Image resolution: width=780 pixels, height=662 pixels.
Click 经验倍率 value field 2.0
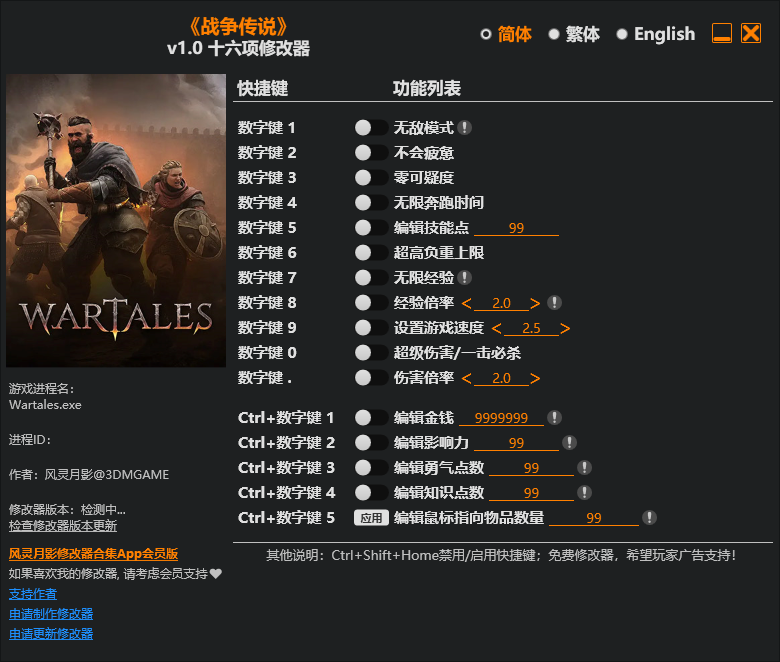501,303
